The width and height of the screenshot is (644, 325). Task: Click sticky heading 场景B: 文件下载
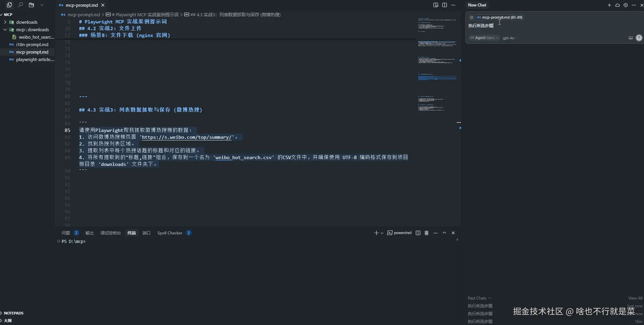pyautogui.click(x=124, y=35)
